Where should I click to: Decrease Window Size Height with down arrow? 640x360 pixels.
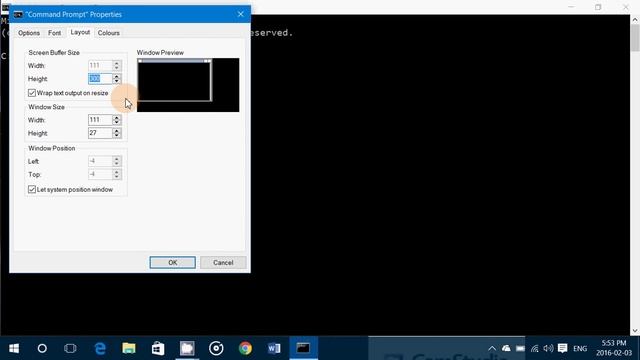117,136
